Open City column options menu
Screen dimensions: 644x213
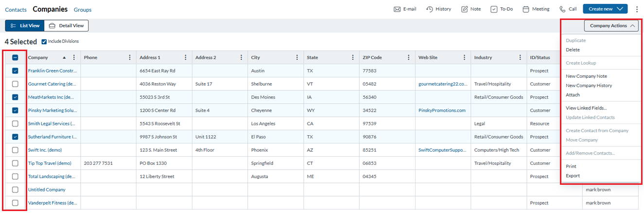click(297, 57)
